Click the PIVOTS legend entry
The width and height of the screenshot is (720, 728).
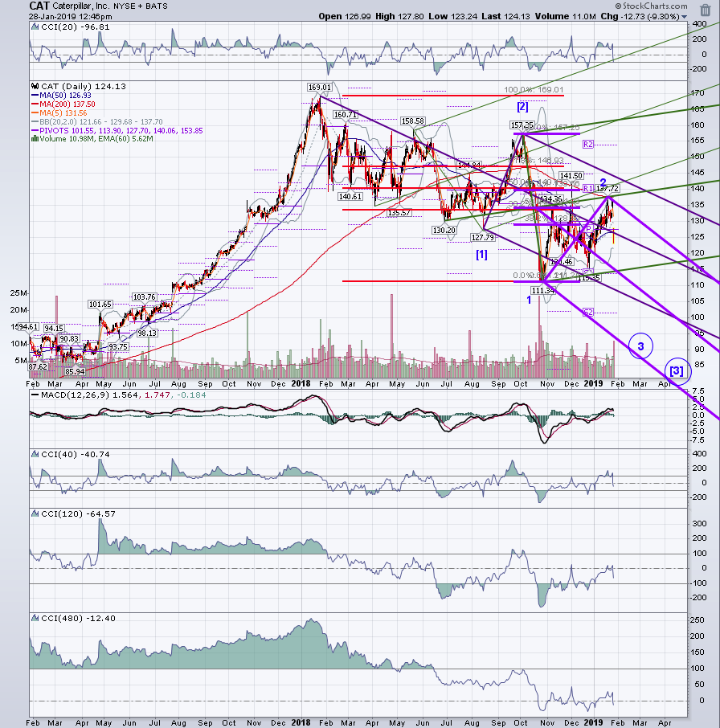pos(117,130)
